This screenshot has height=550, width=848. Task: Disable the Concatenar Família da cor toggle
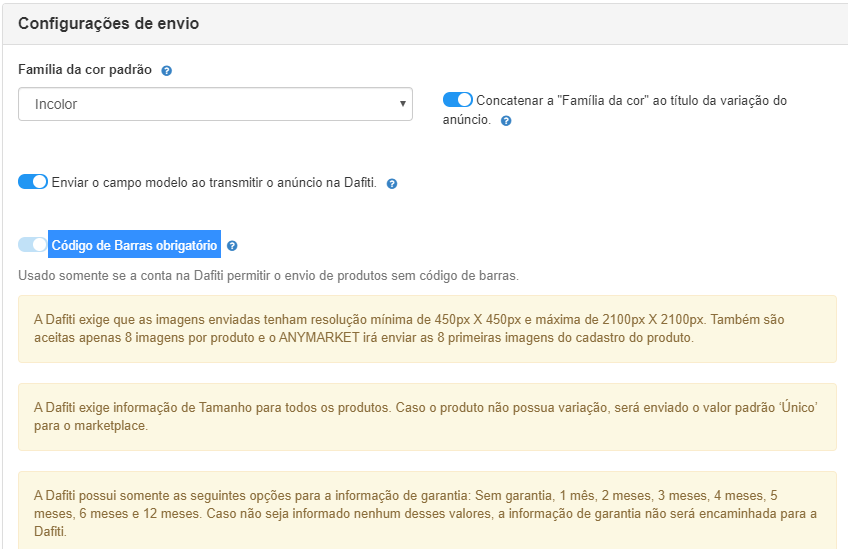(x=458, y=100)
